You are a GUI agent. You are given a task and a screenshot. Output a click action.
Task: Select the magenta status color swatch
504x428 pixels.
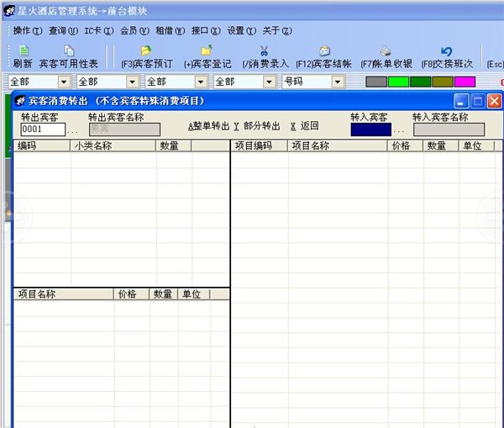[465, 82]
